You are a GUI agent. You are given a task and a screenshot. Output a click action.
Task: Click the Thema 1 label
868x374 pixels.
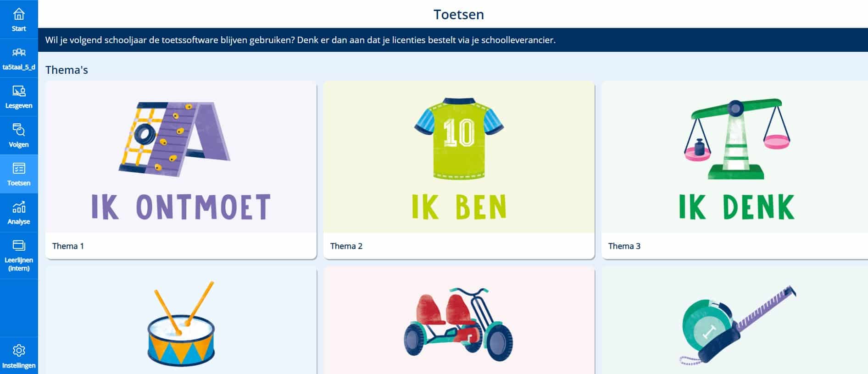(x=67, y=246)
